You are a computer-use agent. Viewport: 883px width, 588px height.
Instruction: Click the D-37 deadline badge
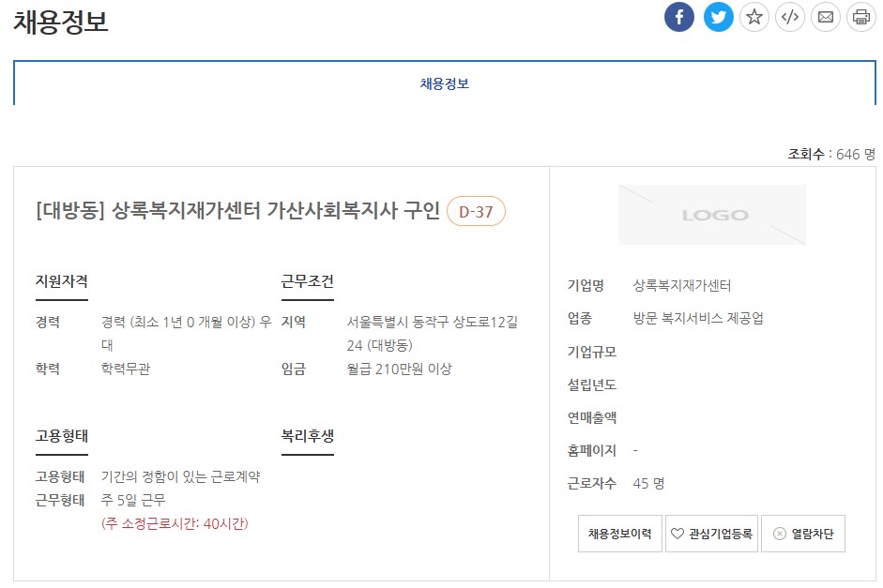point(476,212)
